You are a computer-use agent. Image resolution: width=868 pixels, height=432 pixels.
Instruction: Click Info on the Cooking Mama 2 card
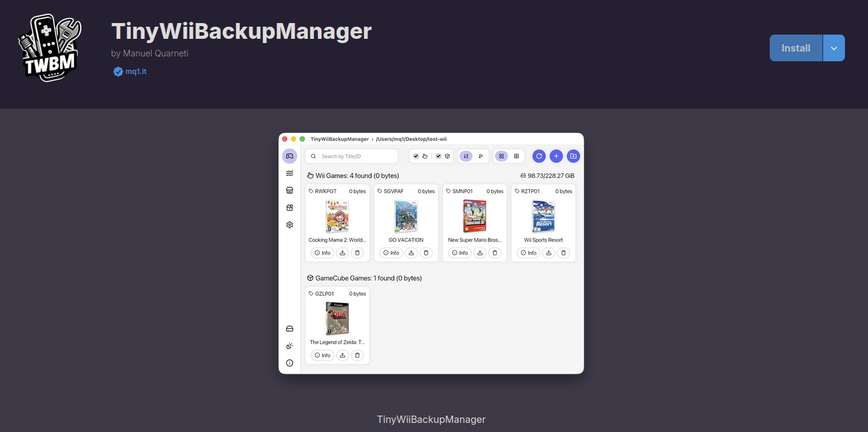coord(323,253)
